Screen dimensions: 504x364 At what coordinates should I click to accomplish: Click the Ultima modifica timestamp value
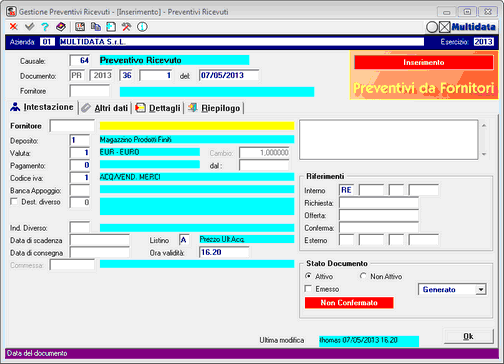pyautogui.click(x=369, y=340)
